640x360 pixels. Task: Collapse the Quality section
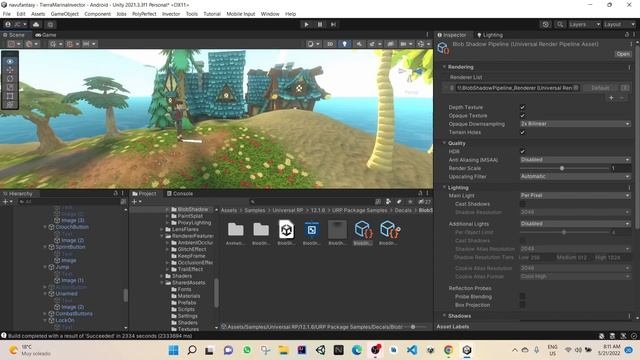444,143
